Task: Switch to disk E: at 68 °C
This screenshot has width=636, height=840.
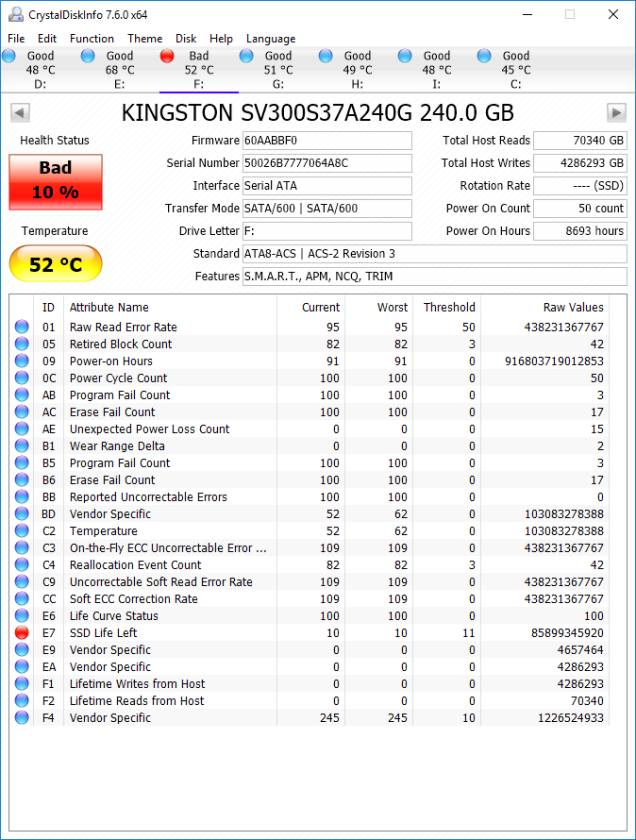Action: click(x=119, y=70)
